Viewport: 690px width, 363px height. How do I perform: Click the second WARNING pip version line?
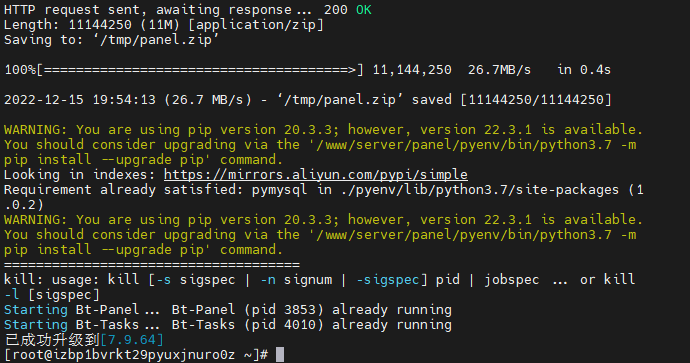tap(323, 220)
